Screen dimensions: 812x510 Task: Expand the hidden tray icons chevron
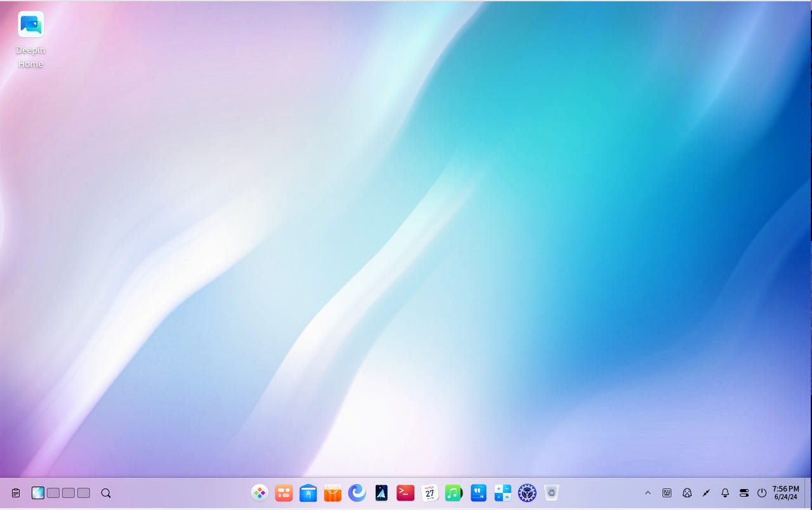[x=648, y=493]
